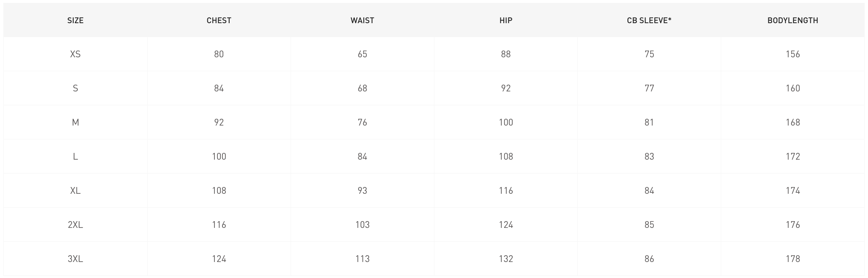The image size is (868, 278).
Task: Select the M size row label
Action: tap(75, 123)
